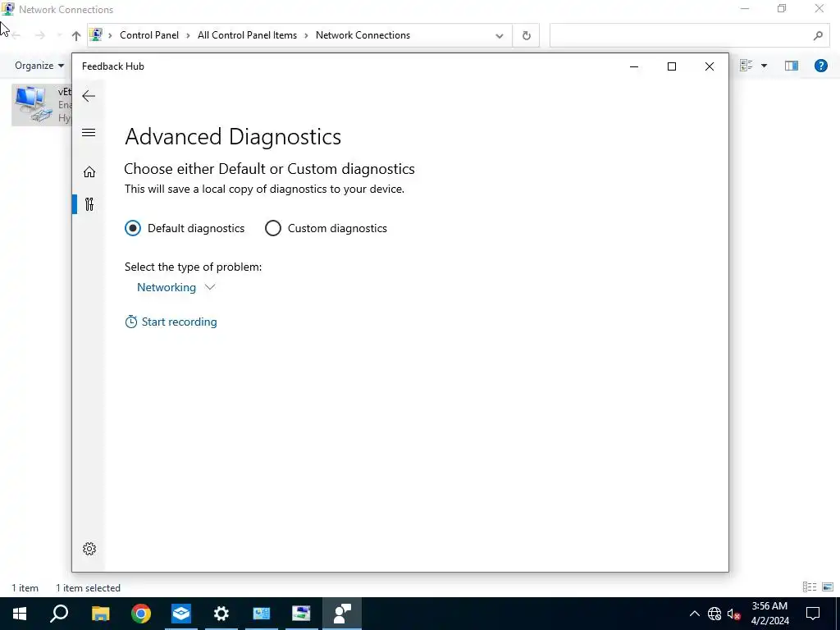Open the taskbar clock and date
The width and height of the screenshot is (840, 630).
pyautogui.click(x=769, y=614)
